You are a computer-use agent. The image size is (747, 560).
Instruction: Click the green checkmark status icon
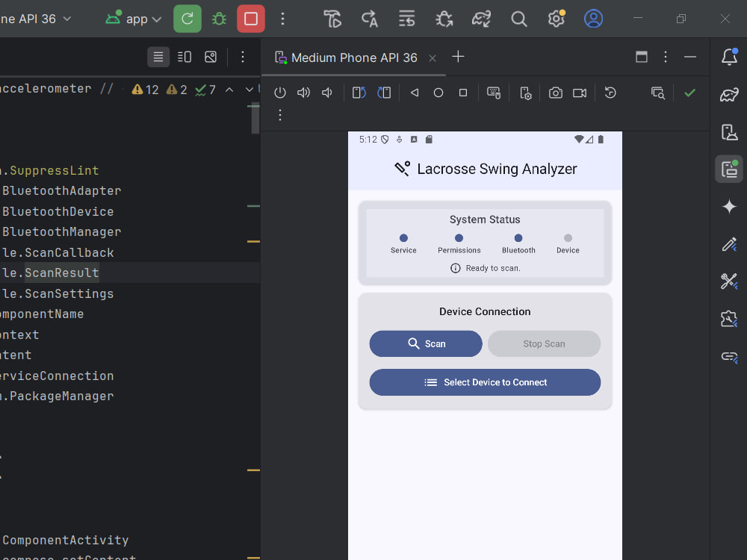(689, 93)
